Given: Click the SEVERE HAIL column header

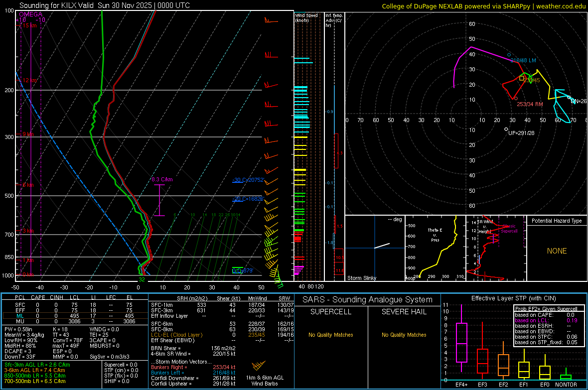Looking at the screenshot, I should click(x=404, y=312).
